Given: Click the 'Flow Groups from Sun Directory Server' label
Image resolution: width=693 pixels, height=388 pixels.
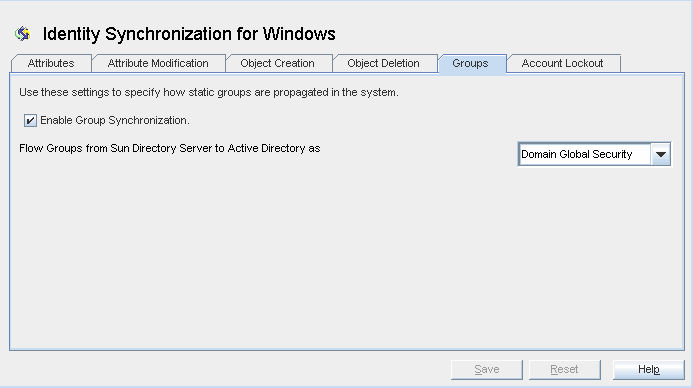Looking at the screenshot, I should click(x=170, y=148).
